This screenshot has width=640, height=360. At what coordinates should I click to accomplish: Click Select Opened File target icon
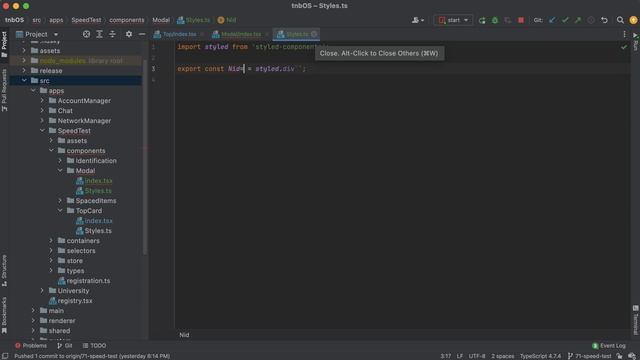[86, 34]
